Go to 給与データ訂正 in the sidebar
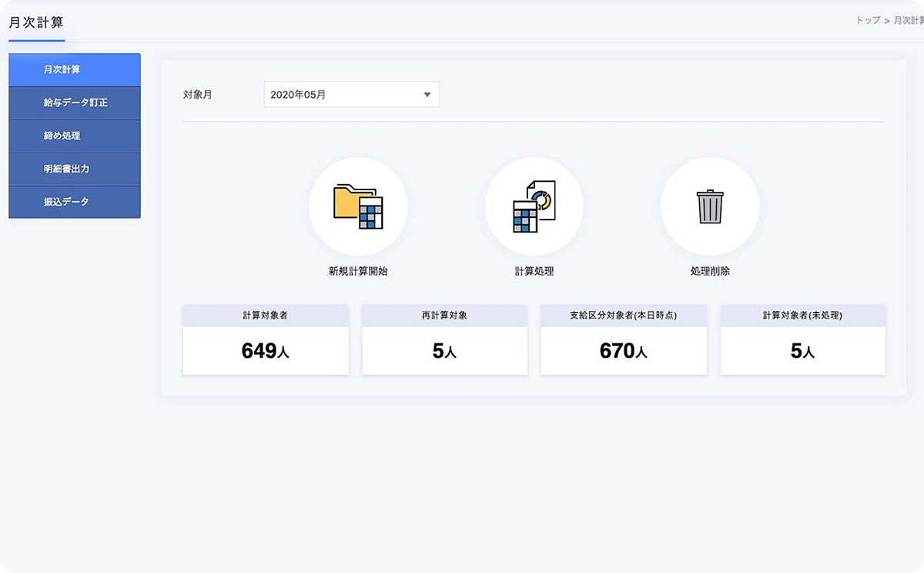924x573 pixels. (75, 103)
